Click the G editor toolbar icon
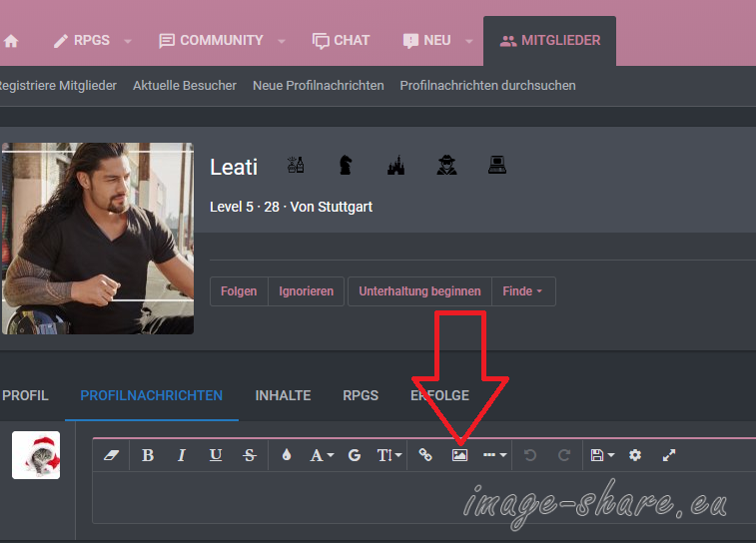Viewport: 756px width, 543px height. pos(355,455)
